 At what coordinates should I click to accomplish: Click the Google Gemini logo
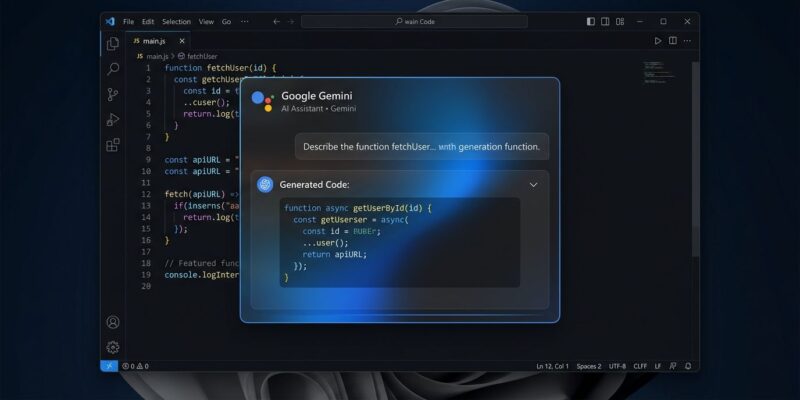tap(263, 101)
